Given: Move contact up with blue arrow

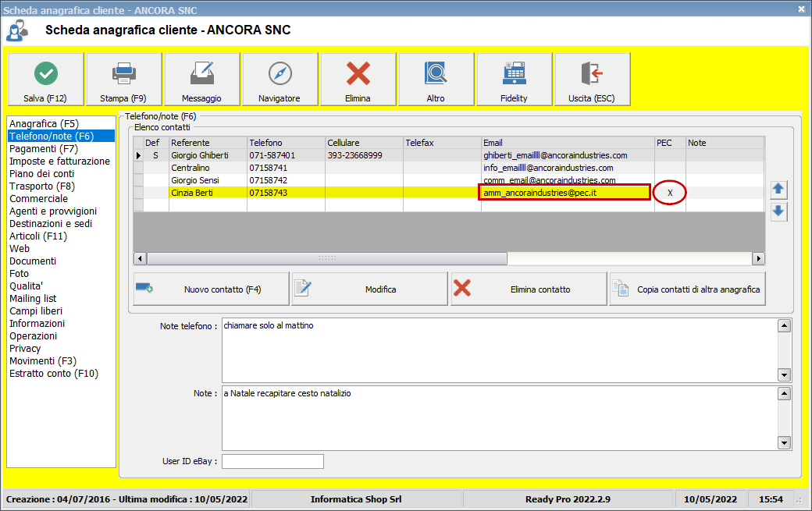Looking at the screenshot, I should pos(778,190).
